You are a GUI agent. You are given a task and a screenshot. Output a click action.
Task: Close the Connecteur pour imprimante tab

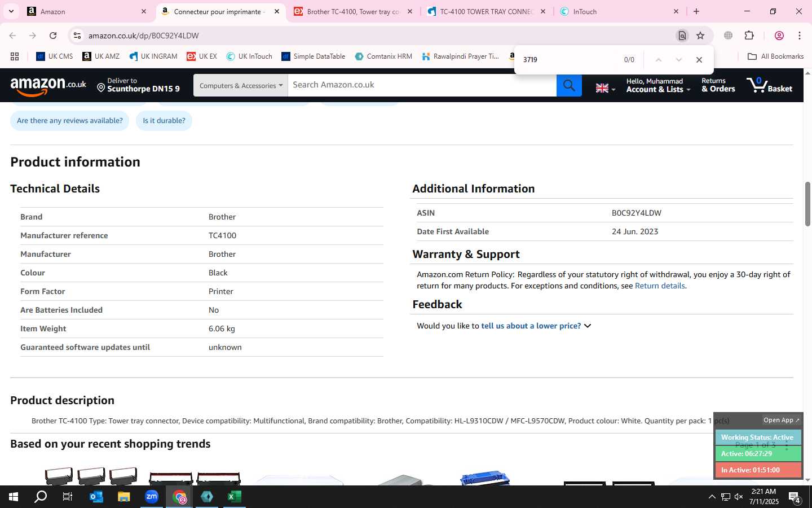[x=277, y=12]
